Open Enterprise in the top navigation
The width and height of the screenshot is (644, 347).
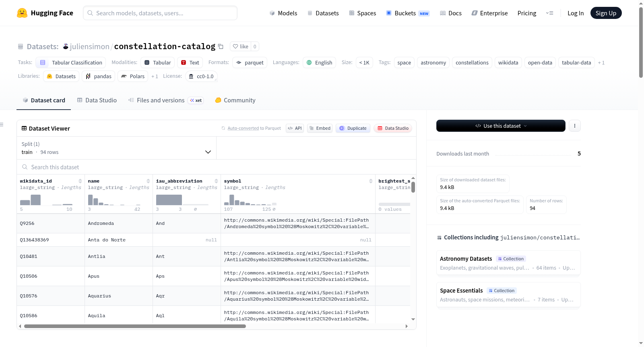[x=489, y=13]
